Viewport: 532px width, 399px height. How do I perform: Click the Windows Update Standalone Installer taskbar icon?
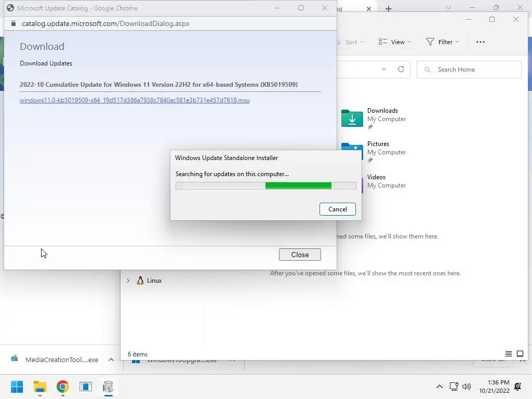108,387
